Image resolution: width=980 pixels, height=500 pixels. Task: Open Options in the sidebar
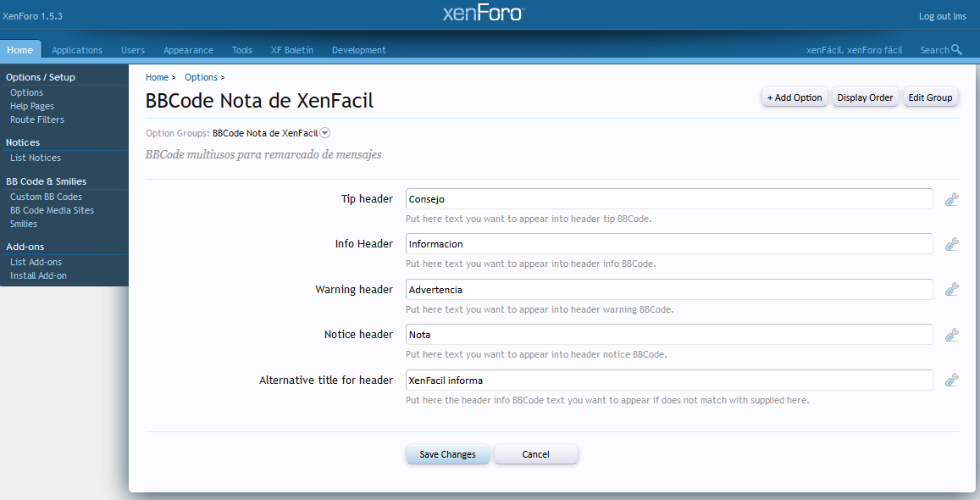pyautogui.click(x=27, y=92)
